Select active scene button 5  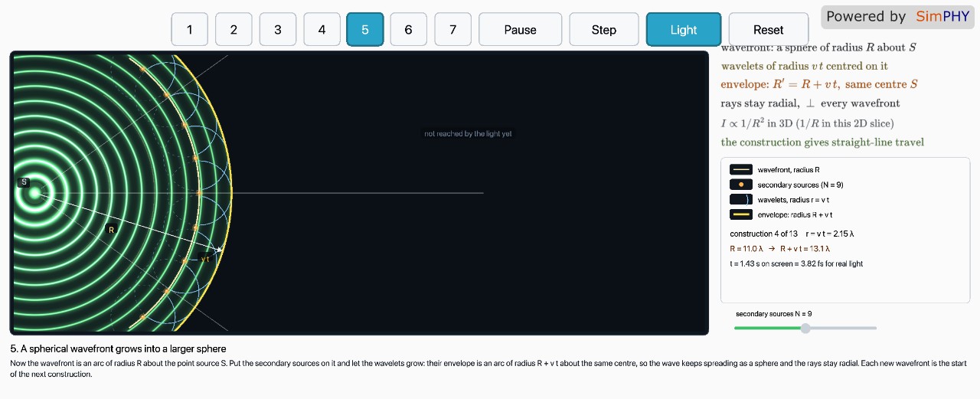point(365,30)
